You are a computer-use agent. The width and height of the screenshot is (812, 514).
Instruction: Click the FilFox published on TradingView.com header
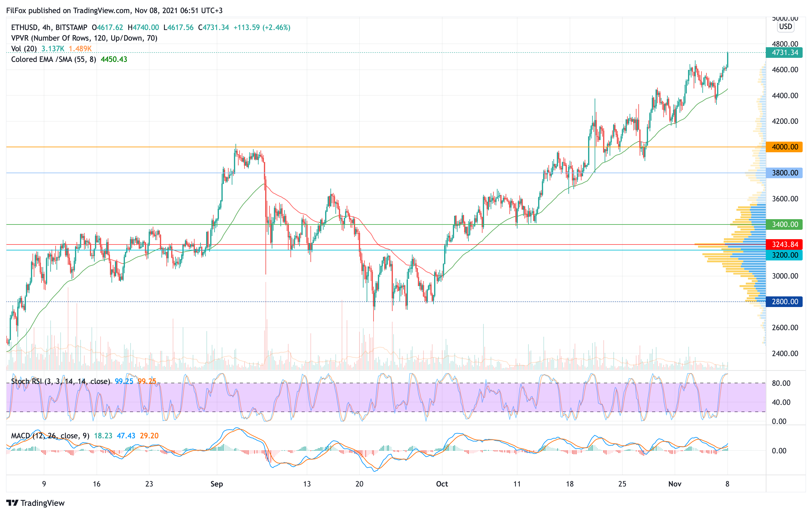[114, 10]
